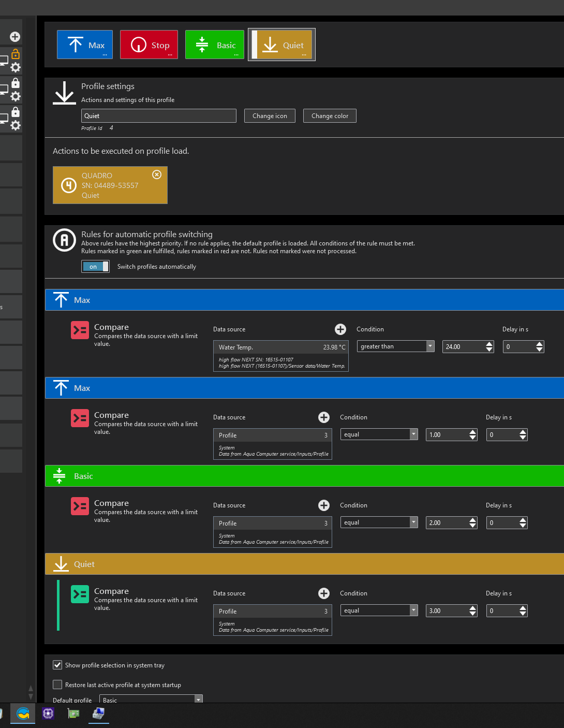The image size is (564, 728).
Task: Open the 'equal' condition dropdown in the Basic rule
Action: pos(379,522)
